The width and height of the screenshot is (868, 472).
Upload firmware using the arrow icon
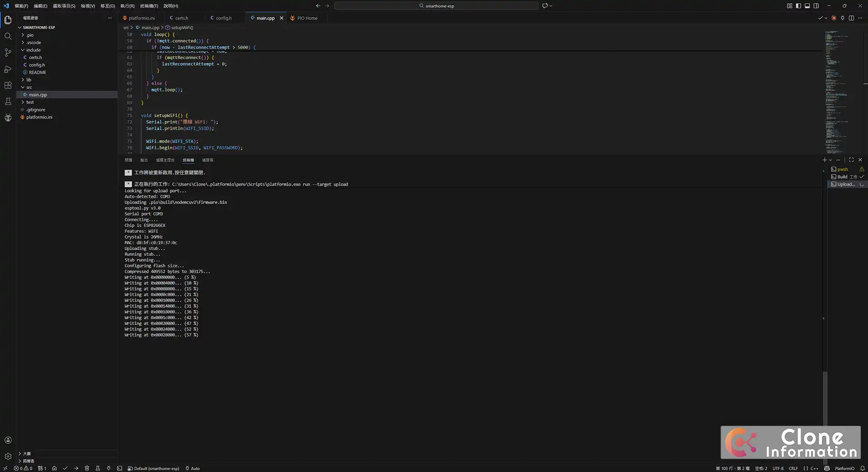[76, 468]
